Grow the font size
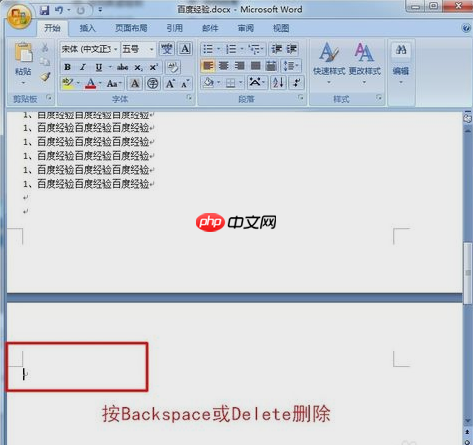Screen dimensions: 473x445 pyautogui.click(x=170, y=83)
